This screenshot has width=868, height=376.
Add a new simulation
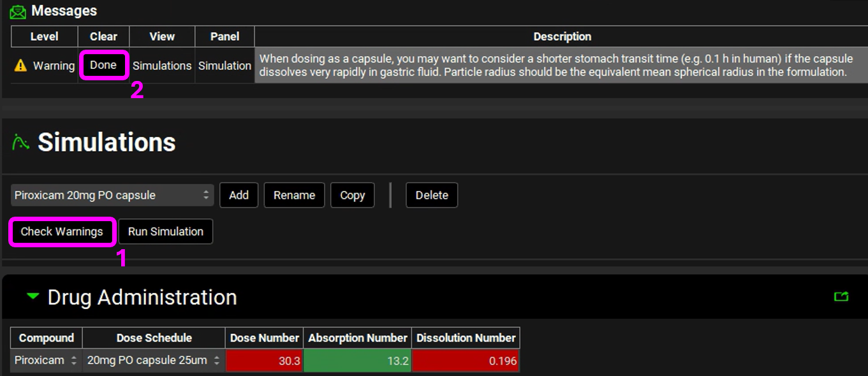[x=239, y=195]
